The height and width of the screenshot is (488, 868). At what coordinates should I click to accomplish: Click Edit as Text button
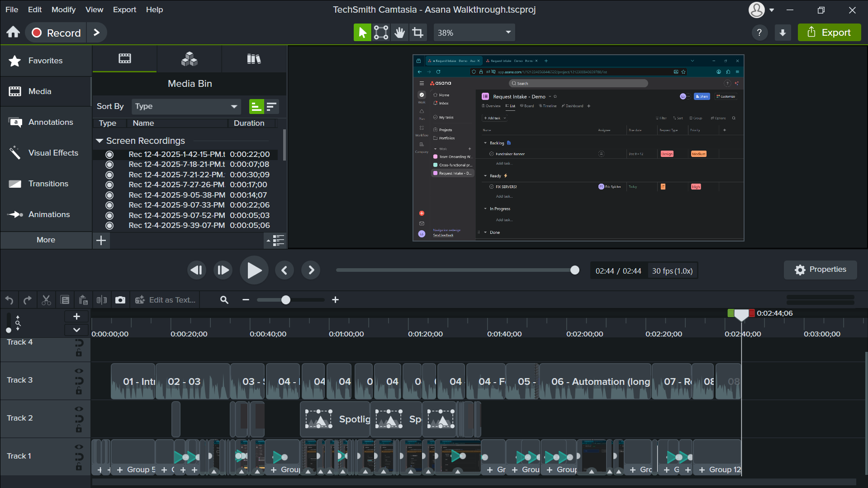click(166, 300)
